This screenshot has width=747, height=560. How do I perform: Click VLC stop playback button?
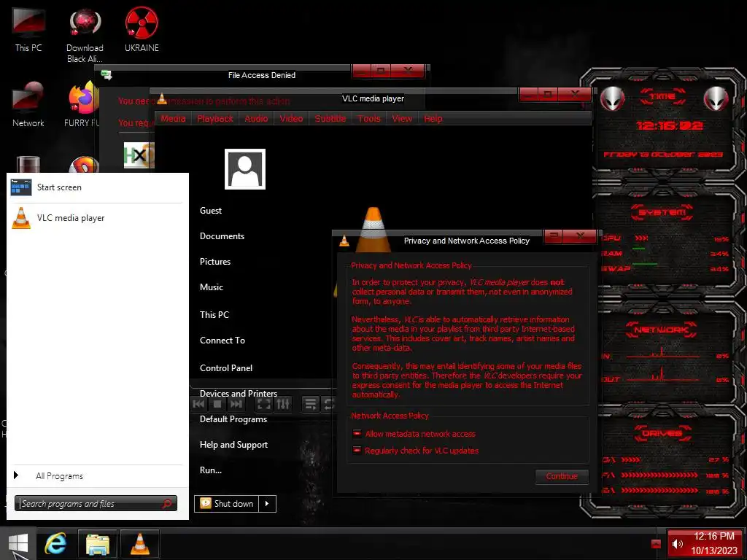click(x=217, y=404)
